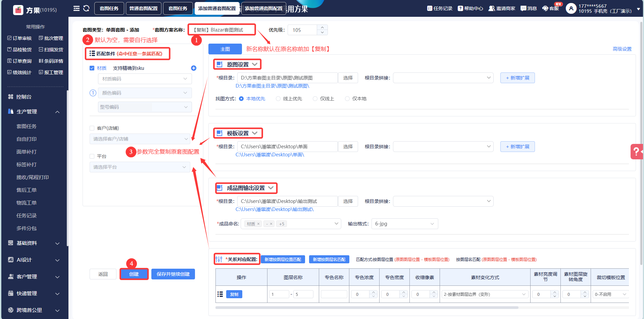644x319 pixels.
Task: Open the 材质编码 dropdown
Action: pos(145,79)
